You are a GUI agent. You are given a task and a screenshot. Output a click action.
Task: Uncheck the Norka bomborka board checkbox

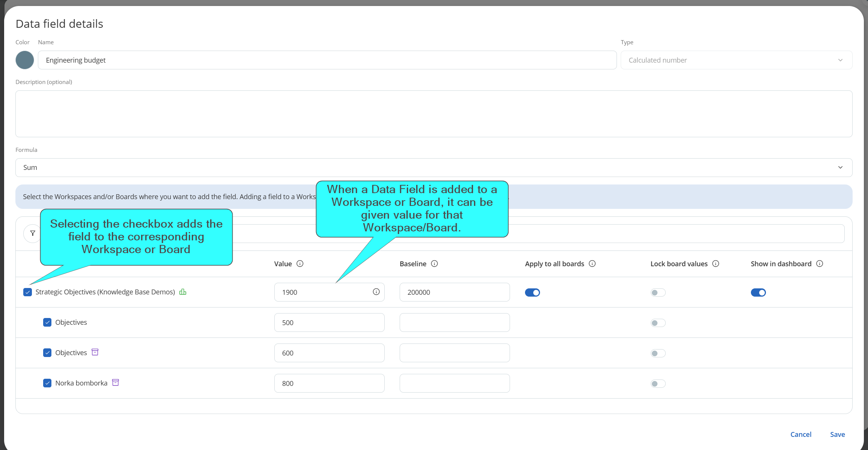point(47,383)
